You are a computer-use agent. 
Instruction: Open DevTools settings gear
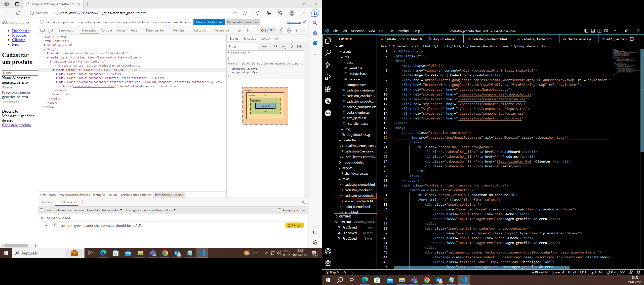(x=289, y=30)
